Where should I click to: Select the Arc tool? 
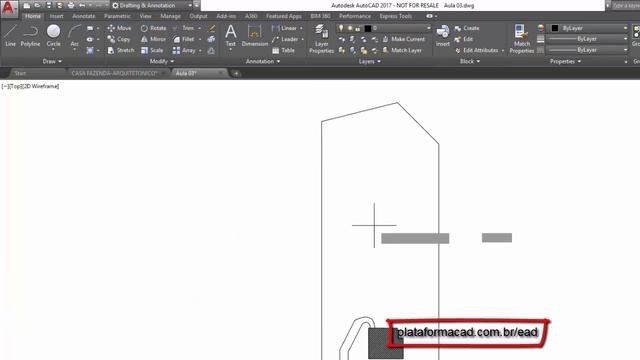tap(74, 36)
